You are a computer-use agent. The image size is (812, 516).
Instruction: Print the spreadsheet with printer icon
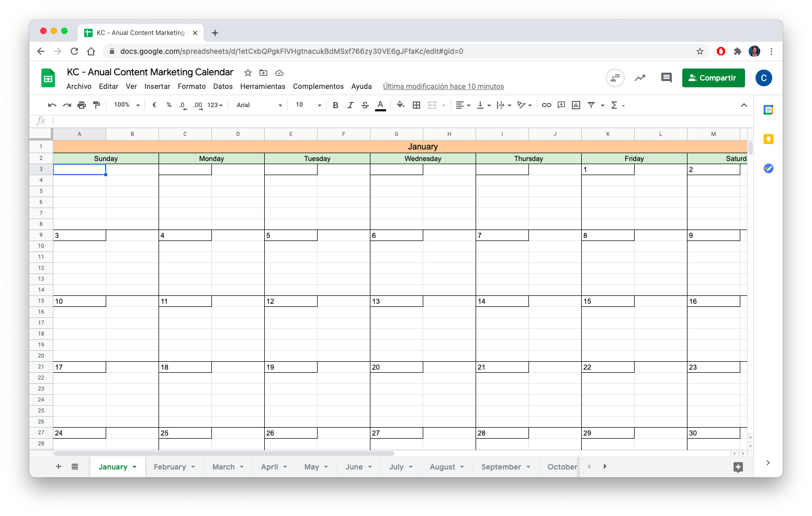pos(82,105)
